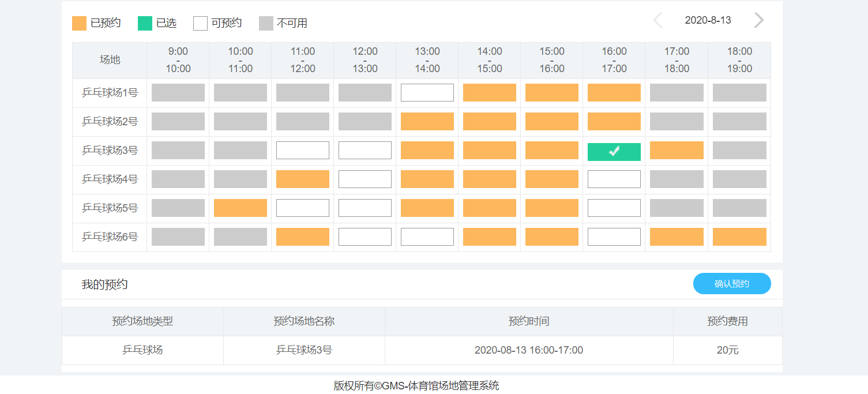Click the 乒乓球场 venue type cell
868x394 pixels.
[x=142, y=350]
